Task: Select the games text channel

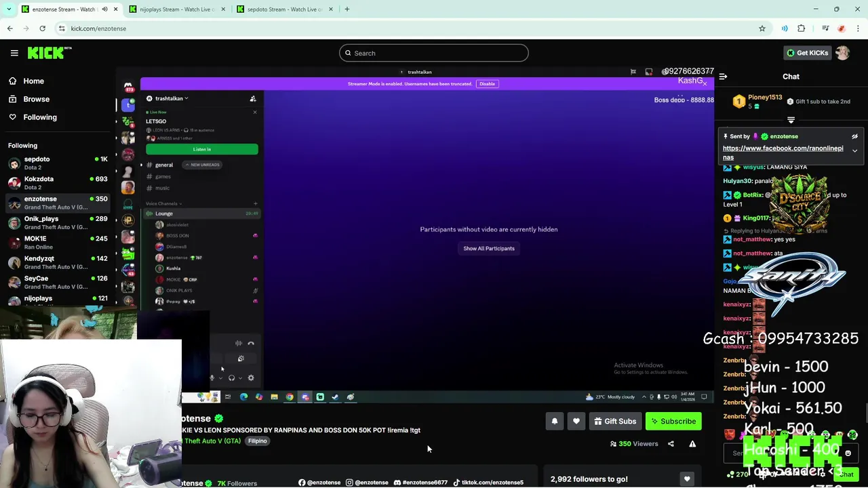Action: click(163, 176)
